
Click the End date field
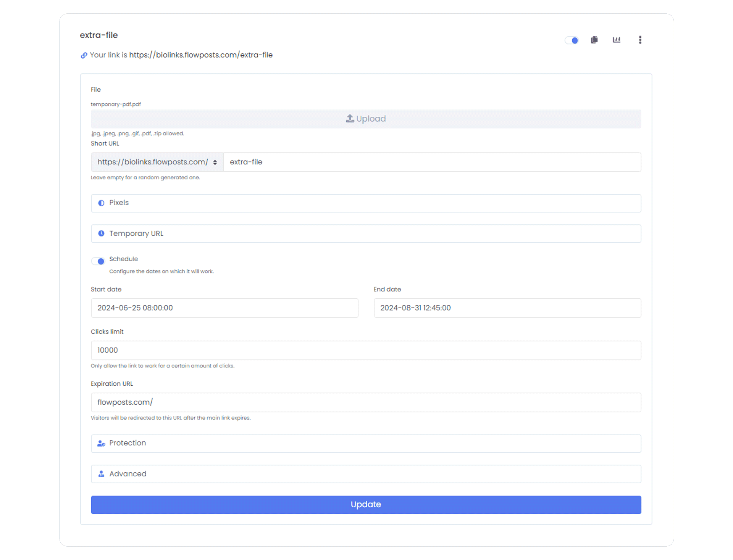click(x=507, y=308)
